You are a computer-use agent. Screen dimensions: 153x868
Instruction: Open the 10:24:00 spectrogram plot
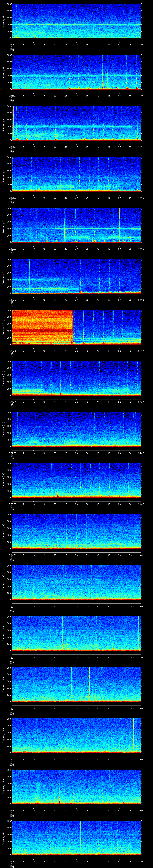pyautogui.click(x=76, y=531)
